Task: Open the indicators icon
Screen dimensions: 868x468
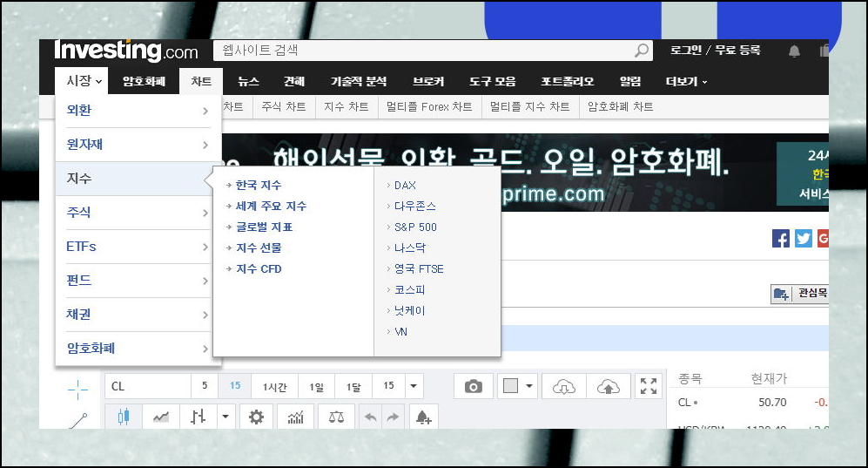Action: click(296, 417)
